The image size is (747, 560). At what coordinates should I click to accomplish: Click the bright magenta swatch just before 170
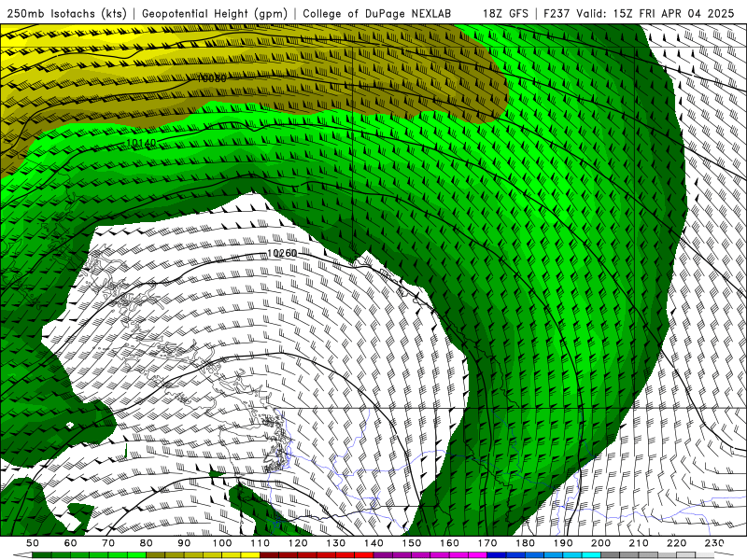click(x=478, y=555)
